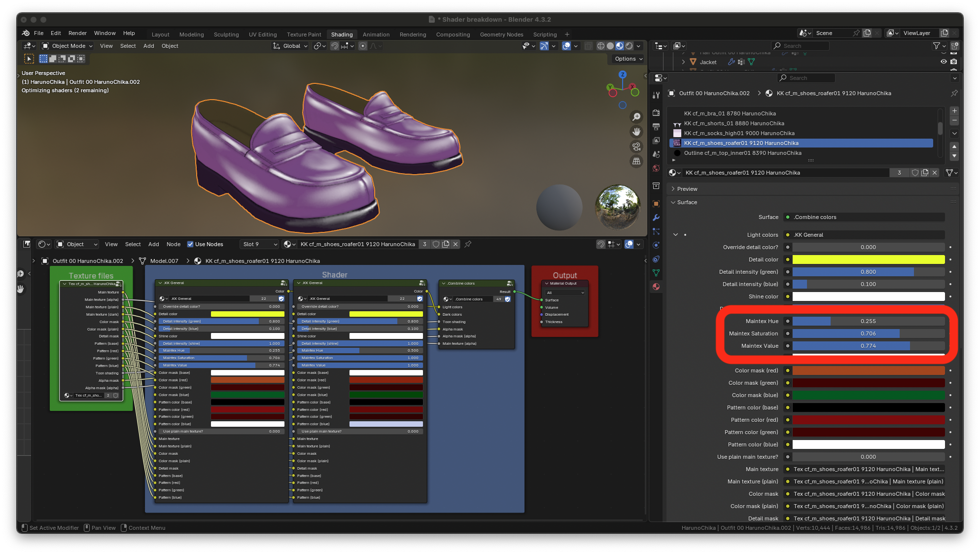Image resolution: width=980 pixels, height=554 pixels.
Task: Uncheck the Use Nodes checkbox
Action: pos(190,244)
